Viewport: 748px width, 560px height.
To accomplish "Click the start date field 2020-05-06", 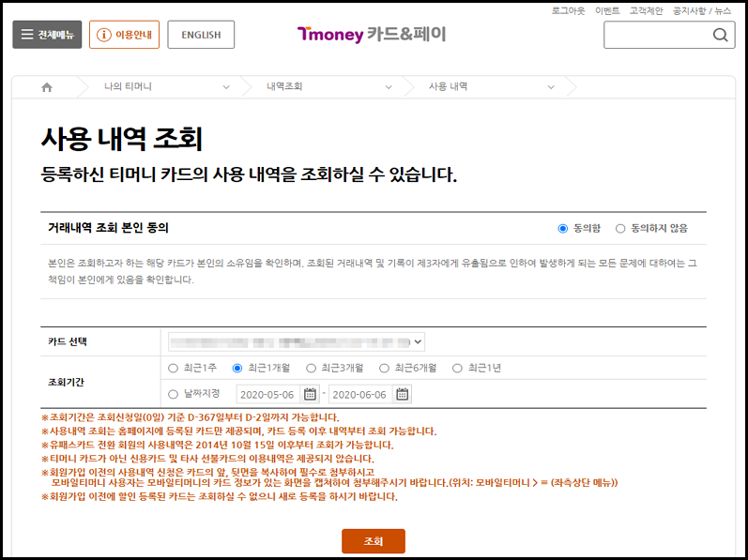I will pos(268,394).
